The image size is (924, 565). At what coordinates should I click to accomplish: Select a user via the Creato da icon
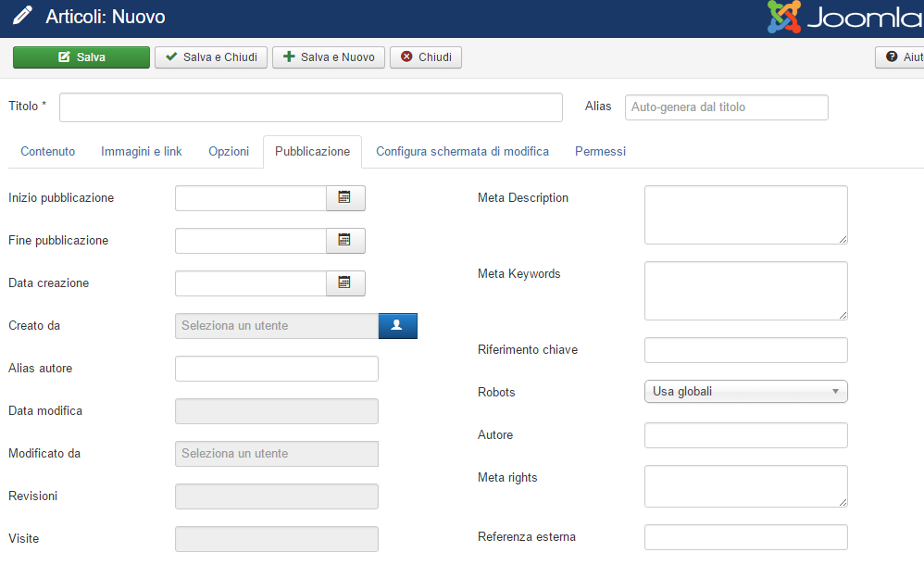[398, 325]
